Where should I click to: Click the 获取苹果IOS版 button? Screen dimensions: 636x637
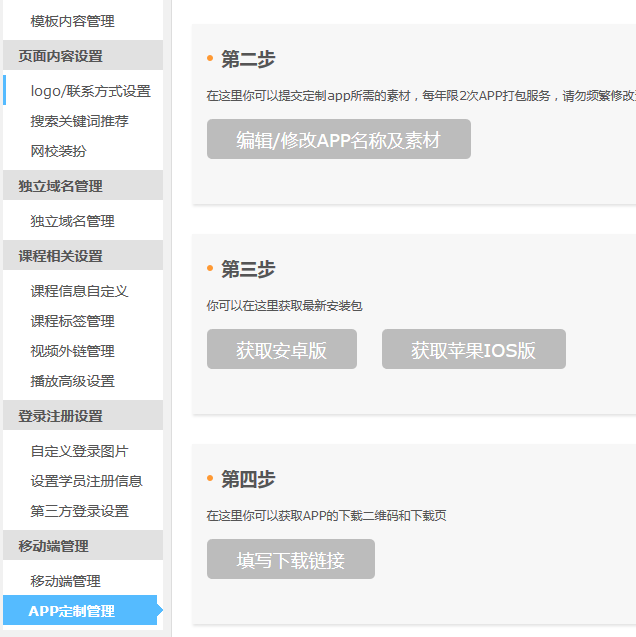tap(473, 350)
